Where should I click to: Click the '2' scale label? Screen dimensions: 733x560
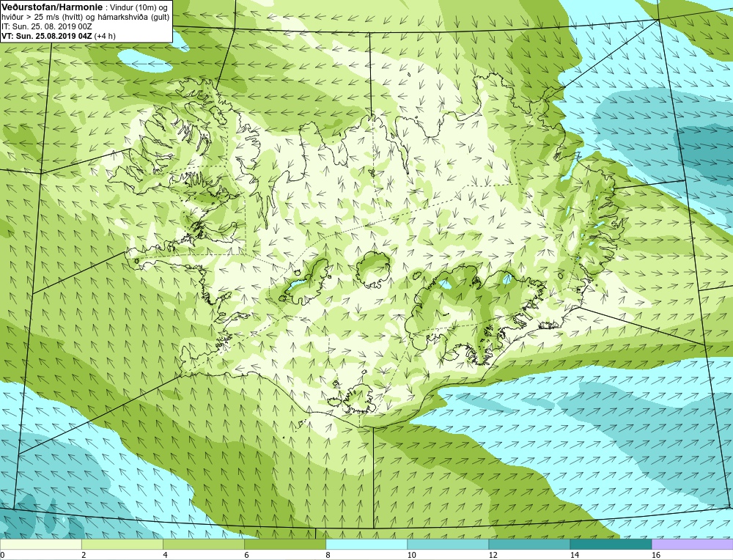[x=84, y=555]
